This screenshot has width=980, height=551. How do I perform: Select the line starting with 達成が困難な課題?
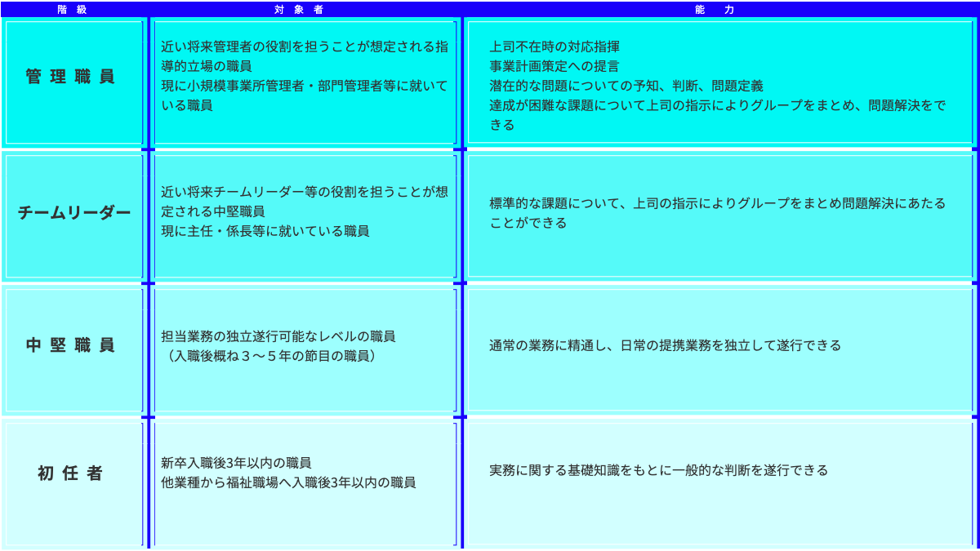coord(717,105)
